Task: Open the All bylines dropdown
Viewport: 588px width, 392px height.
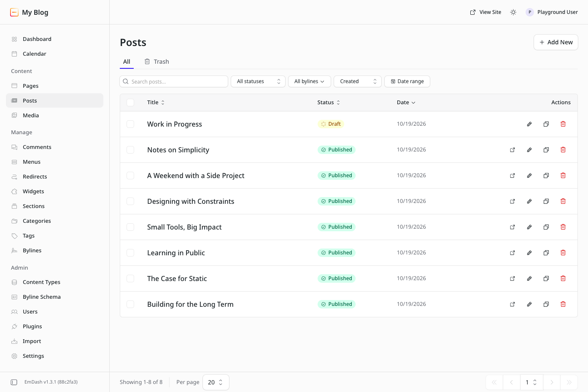Action: coord(310,81)
